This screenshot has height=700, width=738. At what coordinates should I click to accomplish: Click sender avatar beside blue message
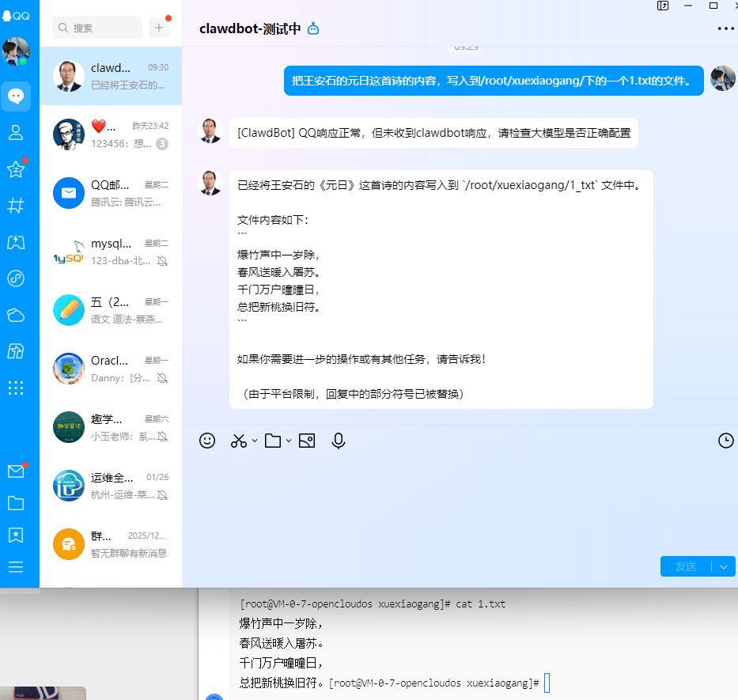click(x=722, y=78)
